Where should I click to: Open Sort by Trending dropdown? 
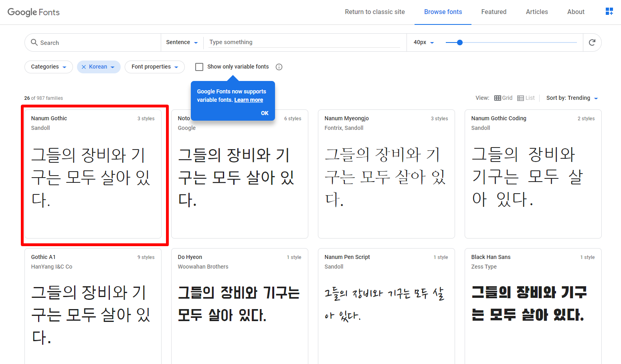(572, 98)
